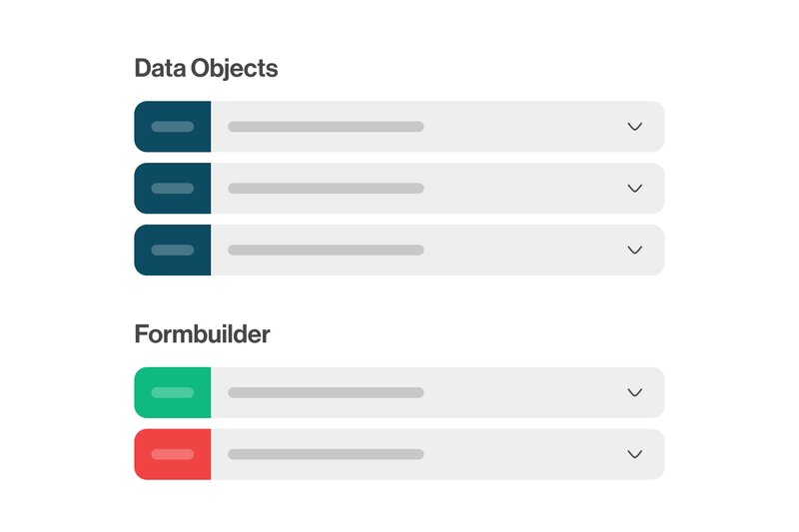Screen dimensions: 799x532
Task: Click blank gray area of first Data Objects row
Action: point(519,127)
